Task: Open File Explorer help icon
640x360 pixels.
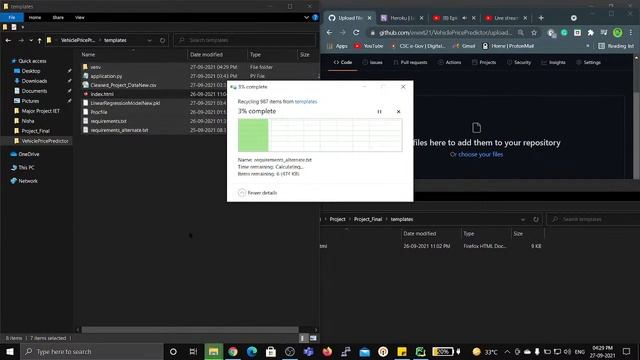Action: coord(315,18)
